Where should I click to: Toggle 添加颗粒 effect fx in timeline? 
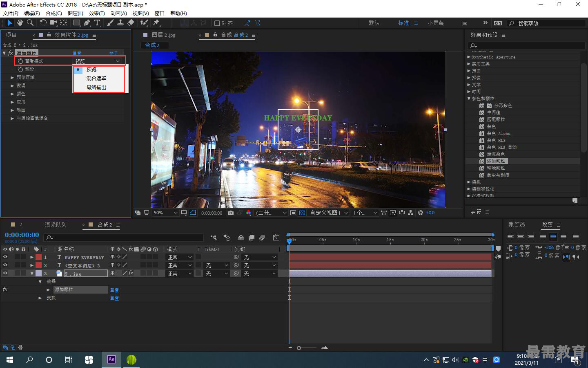pos(5,289)
